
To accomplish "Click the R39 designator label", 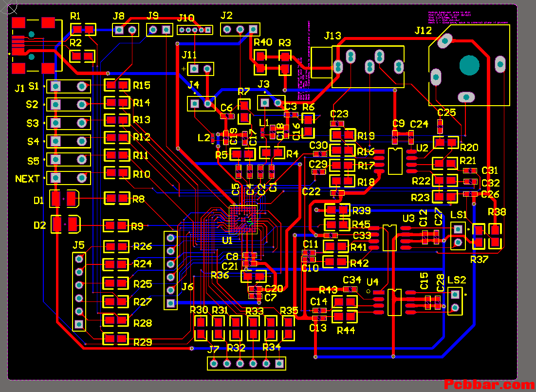I will (x=362, y=210).
